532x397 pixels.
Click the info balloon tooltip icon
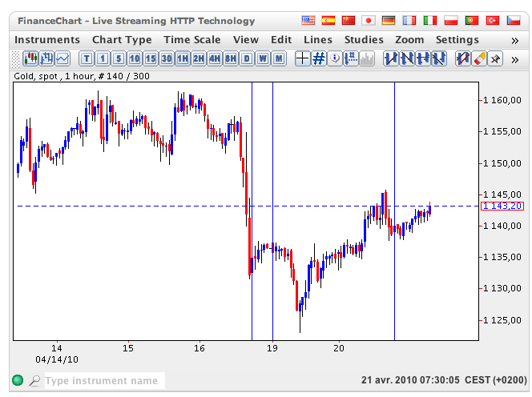pos(335,58)
